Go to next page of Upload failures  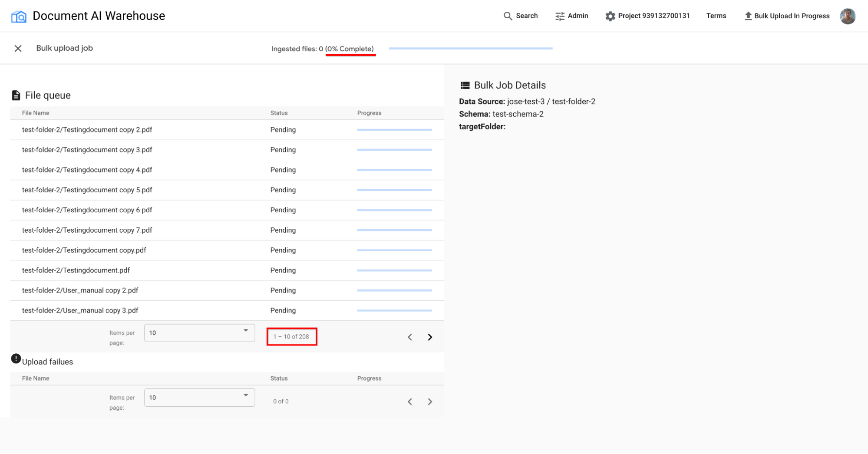coord(429,401)
